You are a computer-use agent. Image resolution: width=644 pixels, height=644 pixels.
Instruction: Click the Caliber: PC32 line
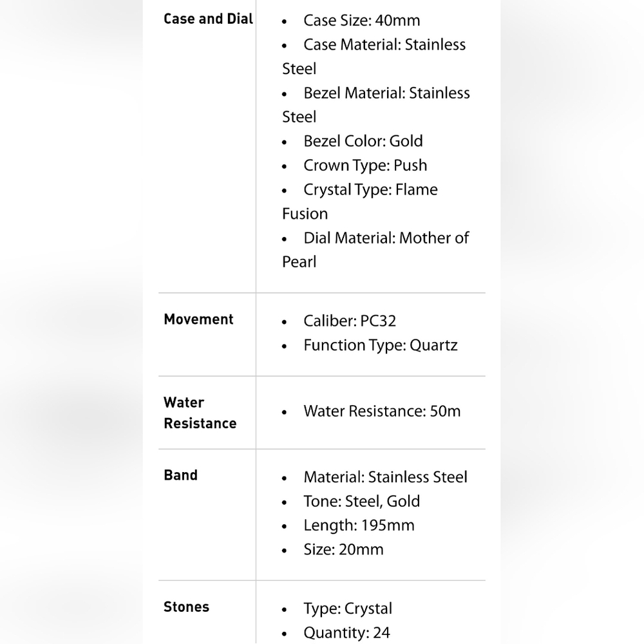tap(350, 321)
